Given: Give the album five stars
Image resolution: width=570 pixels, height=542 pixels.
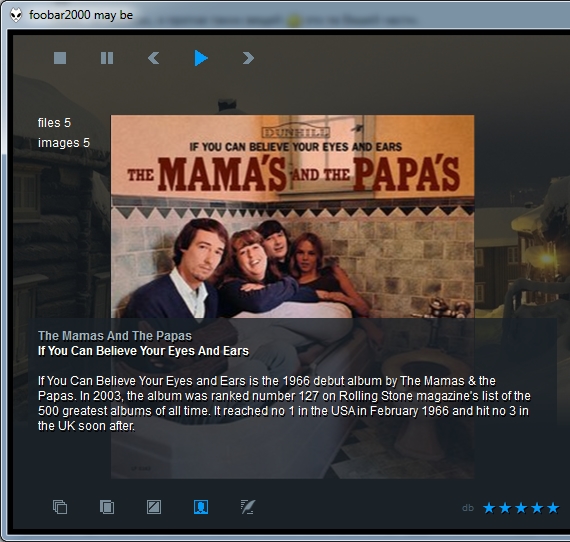Looking at the screenshot, I should click(553, 508).
